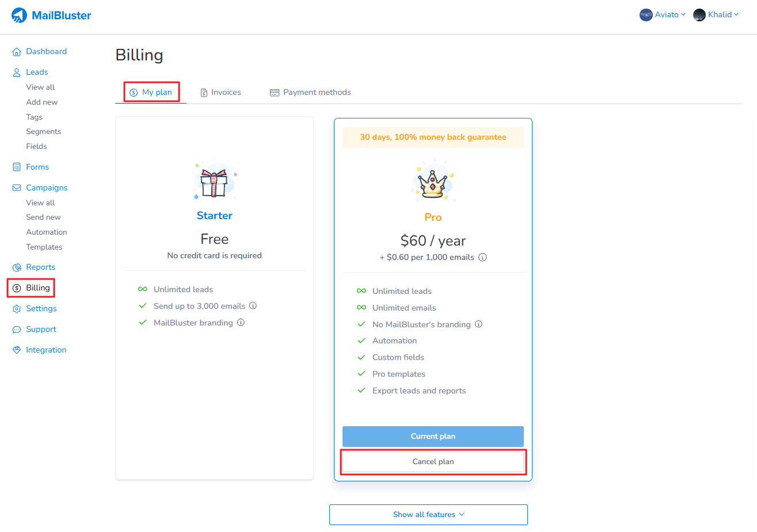Click the Reports pie chart icon
757x532 pixels.
[x=17, y=267]
